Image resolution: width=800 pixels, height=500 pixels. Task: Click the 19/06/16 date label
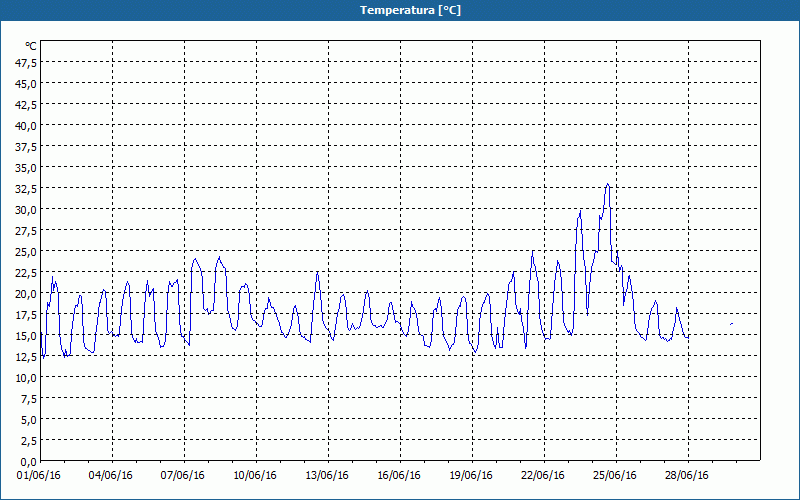coord(471,475)
